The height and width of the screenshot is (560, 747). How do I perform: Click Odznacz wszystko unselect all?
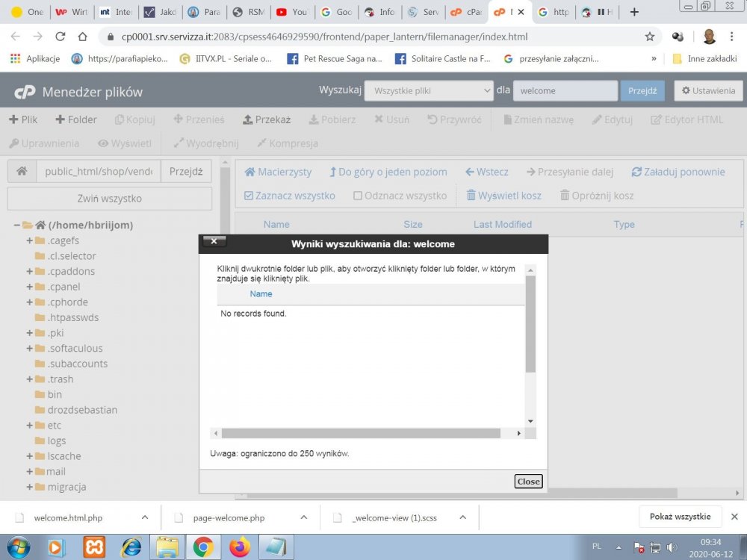(400, 196)
